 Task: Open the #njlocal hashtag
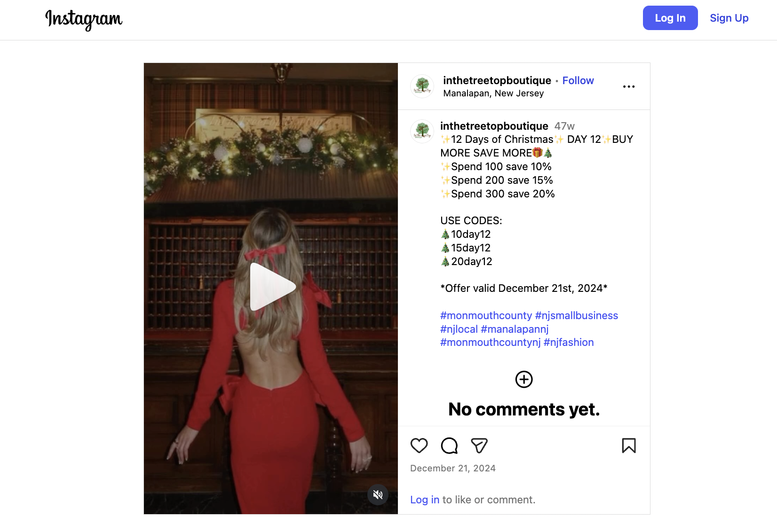click(x=459, y=329)
